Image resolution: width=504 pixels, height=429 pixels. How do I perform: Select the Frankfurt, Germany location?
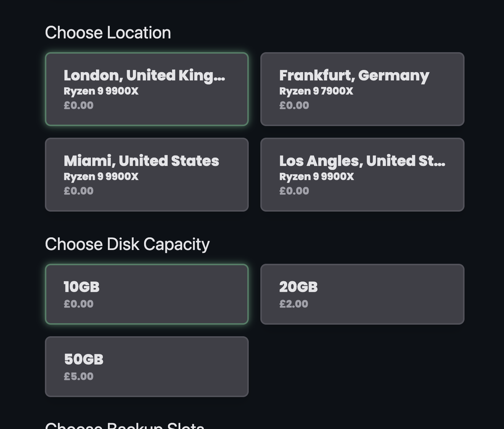click(x=362, y=89)
